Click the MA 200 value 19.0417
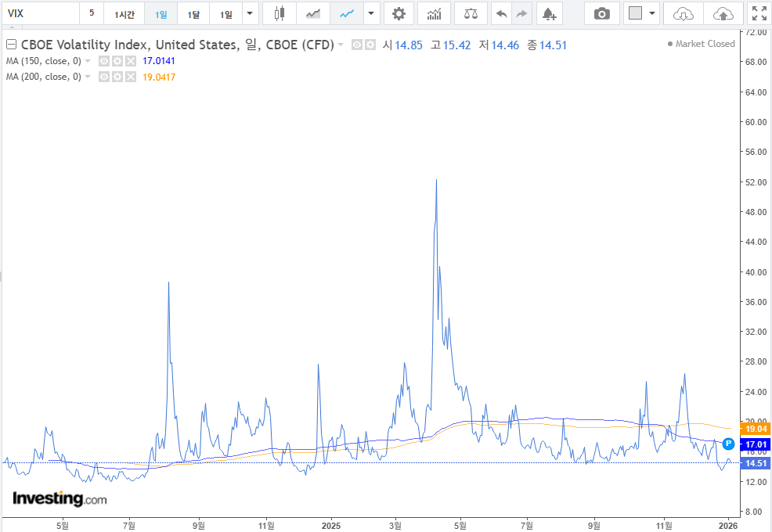 pos(158,77)
